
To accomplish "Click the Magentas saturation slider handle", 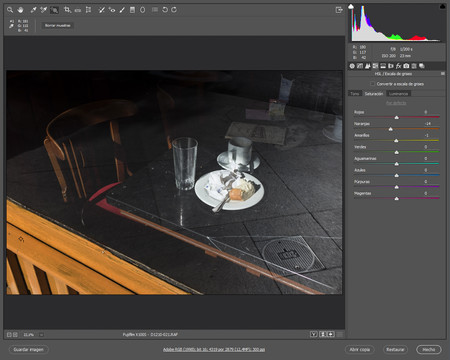I will tap(397, 199).
